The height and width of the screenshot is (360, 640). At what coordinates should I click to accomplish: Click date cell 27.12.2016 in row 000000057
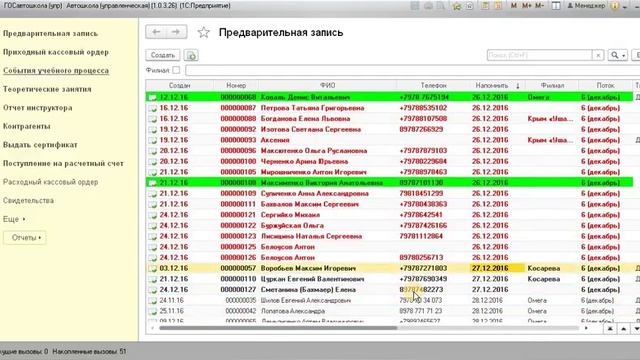497,269
